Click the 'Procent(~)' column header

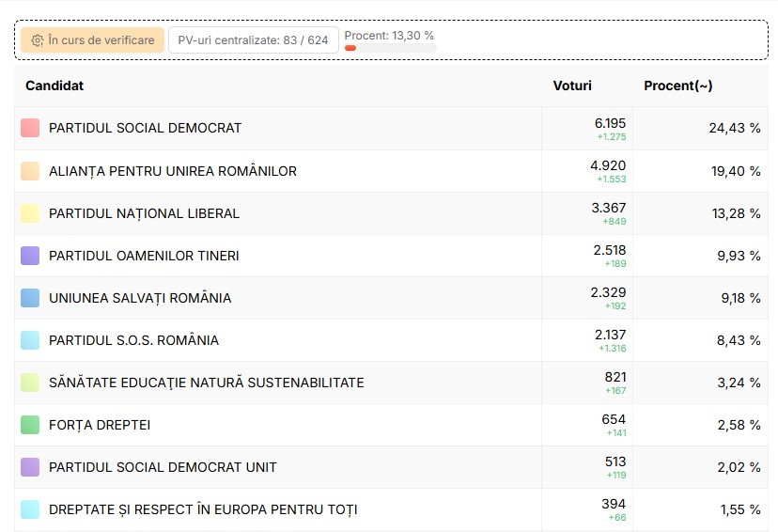point(677,86)
